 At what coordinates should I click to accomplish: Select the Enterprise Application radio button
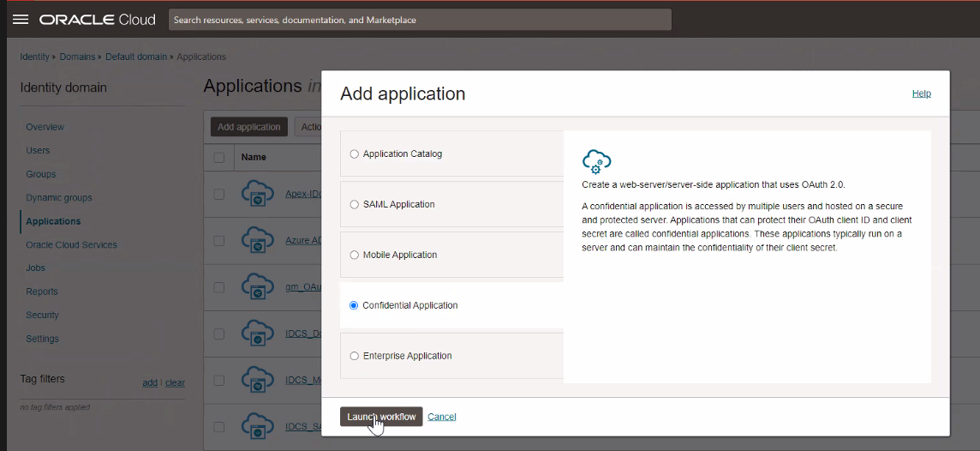click(355, 356)
